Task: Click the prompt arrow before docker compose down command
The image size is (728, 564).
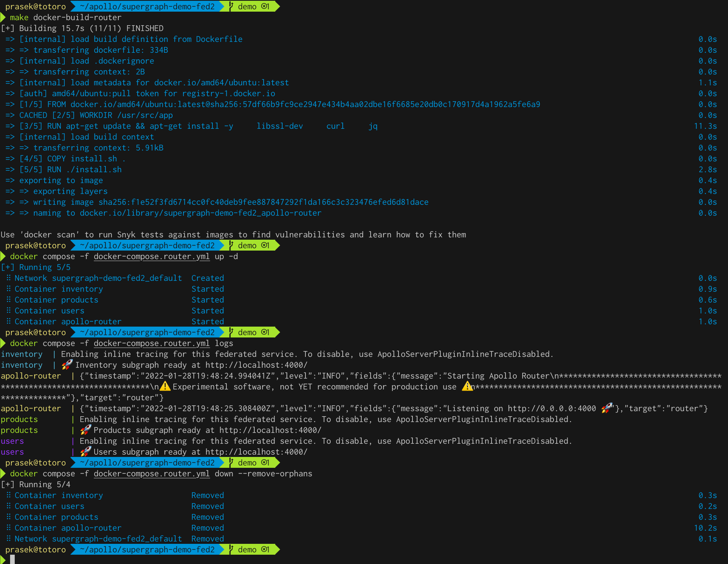Action: (x=3, y=474)
